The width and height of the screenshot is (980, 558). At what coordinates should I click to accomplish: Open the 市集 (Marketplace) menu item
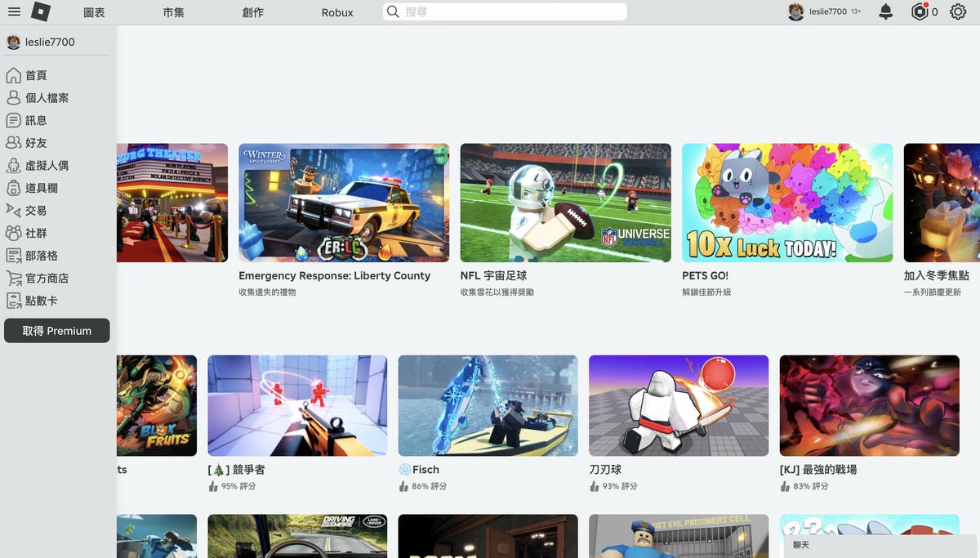(172, 12)
